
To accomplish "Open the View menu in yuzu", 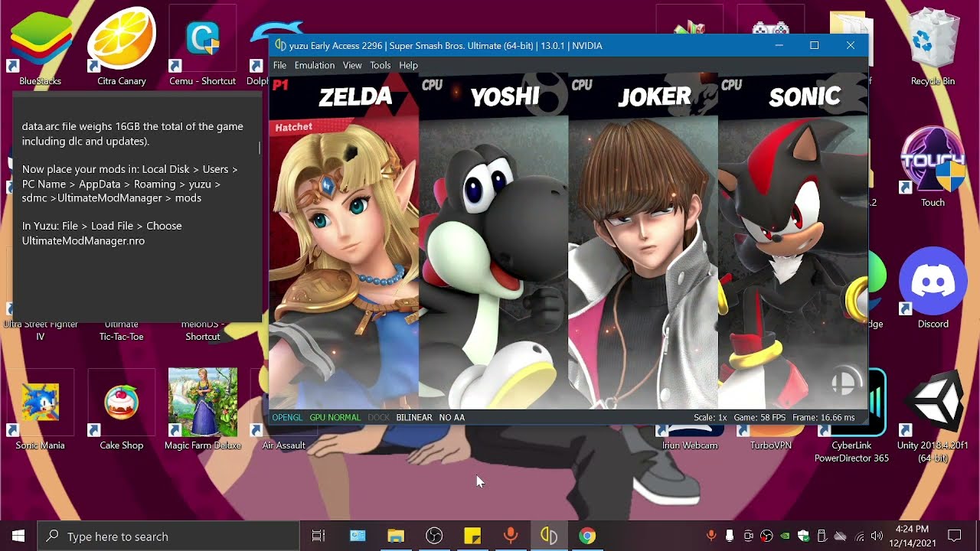I will click(352, 66).
